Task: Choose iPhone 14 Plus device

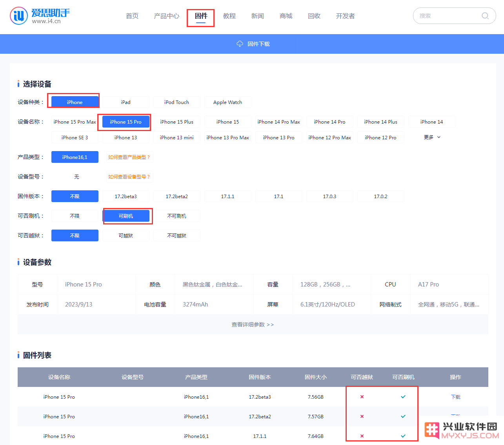Action: tap(381, 122)
